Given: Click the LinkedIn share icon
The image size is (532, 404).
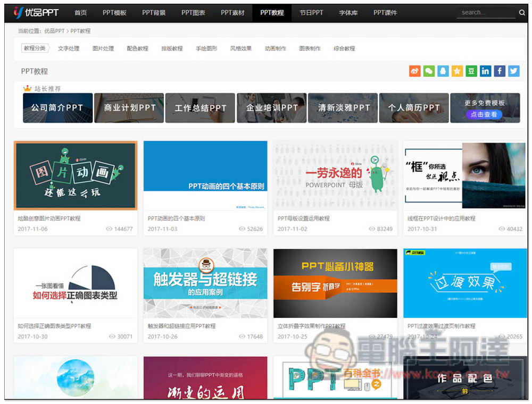Looking at the screenshot, I should click(x=485, y=71).
